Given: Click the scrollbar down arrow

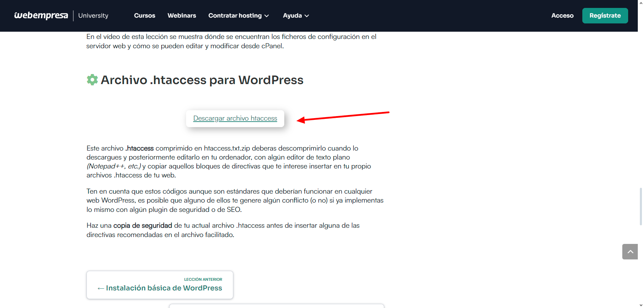Looking at the screenshot, I should (x=641, y=305).
